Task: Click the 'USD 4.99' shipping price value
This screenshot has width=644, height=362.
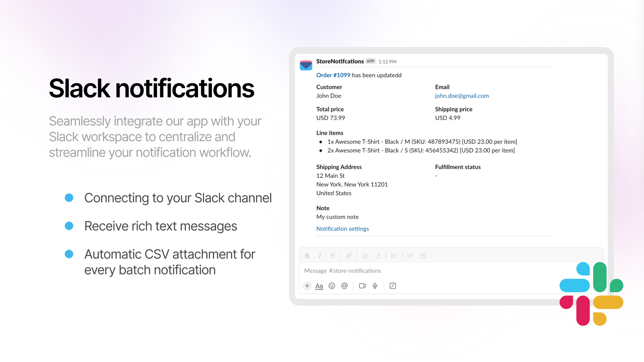Action: click(448, 118)
